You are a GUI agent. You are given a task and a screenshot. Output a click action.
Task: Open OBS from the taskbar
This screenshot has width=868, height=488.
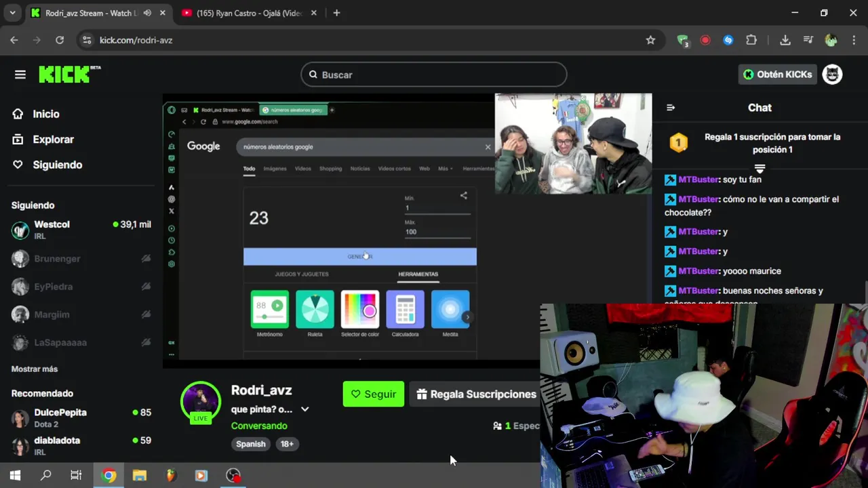tap(233, 475)
